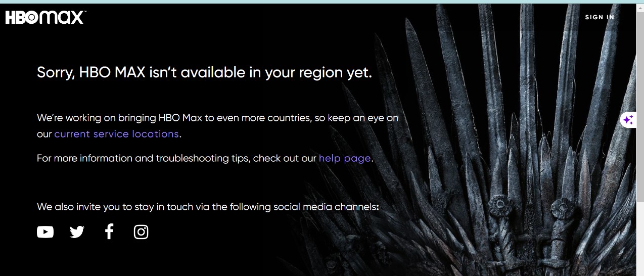Click the 'Sorry, HBO MAX isn't available' heading
The image size is (644, 276).
(204, 73)
